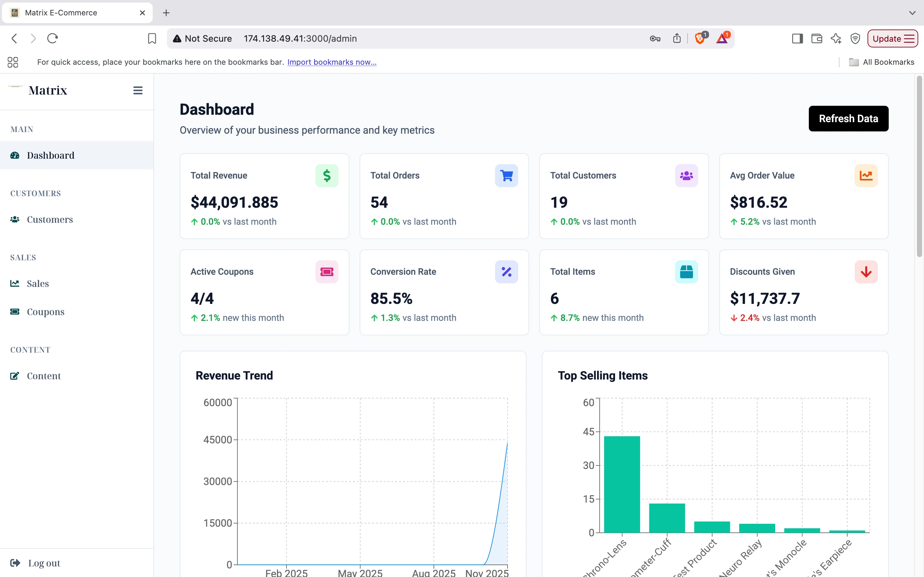
Task: Click the purple people Total Customers icon
Action: tap(686, 176)
